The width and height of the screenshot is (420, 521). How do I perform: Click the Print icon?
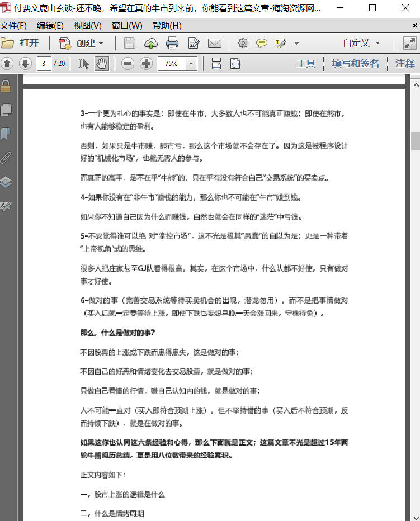click(x=172, y=44)
